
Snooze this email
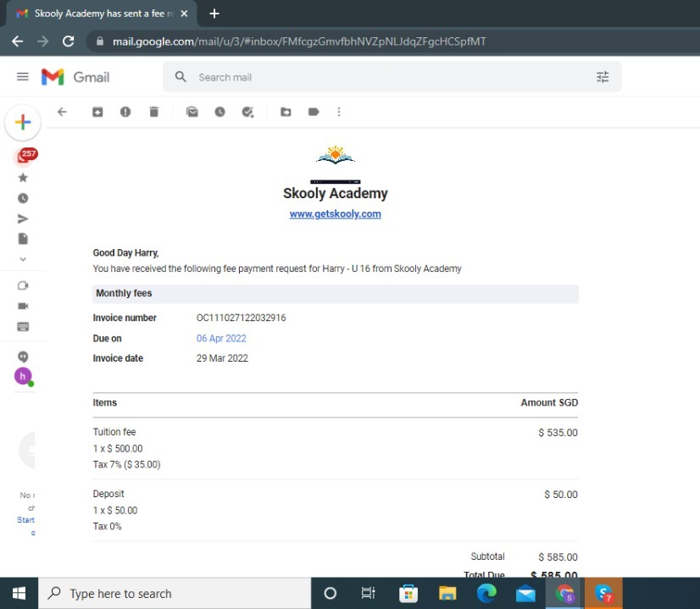[219, 112]
